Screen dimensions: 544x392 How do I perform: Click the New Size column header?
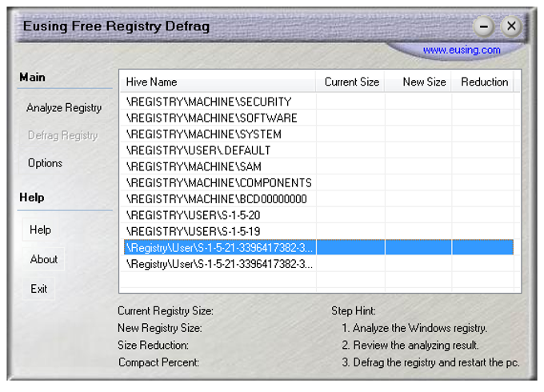tap(418, 82)
